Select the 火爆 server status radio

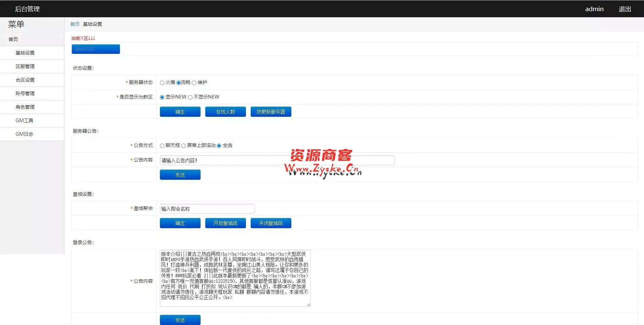point(162,83)
